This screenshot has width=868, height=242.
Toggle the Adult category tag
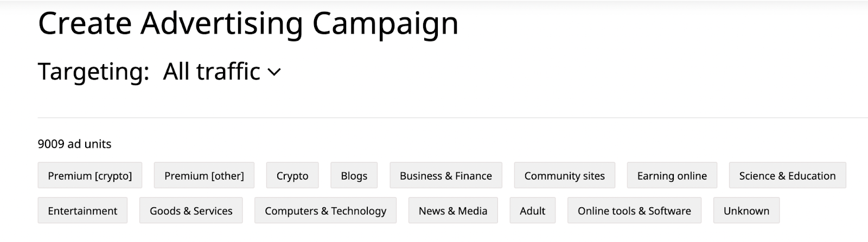pyautogui.click(x=532, y=211)
